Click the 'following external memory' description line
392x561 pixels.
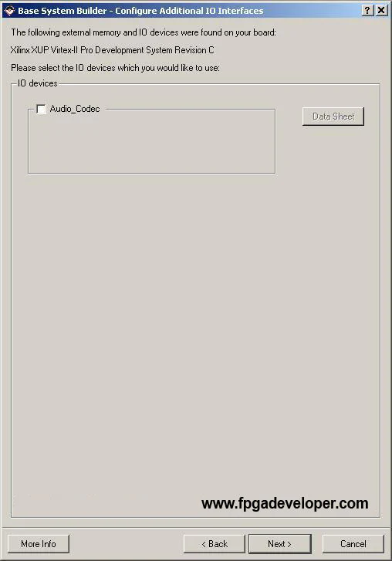click(x=144, y=32)
